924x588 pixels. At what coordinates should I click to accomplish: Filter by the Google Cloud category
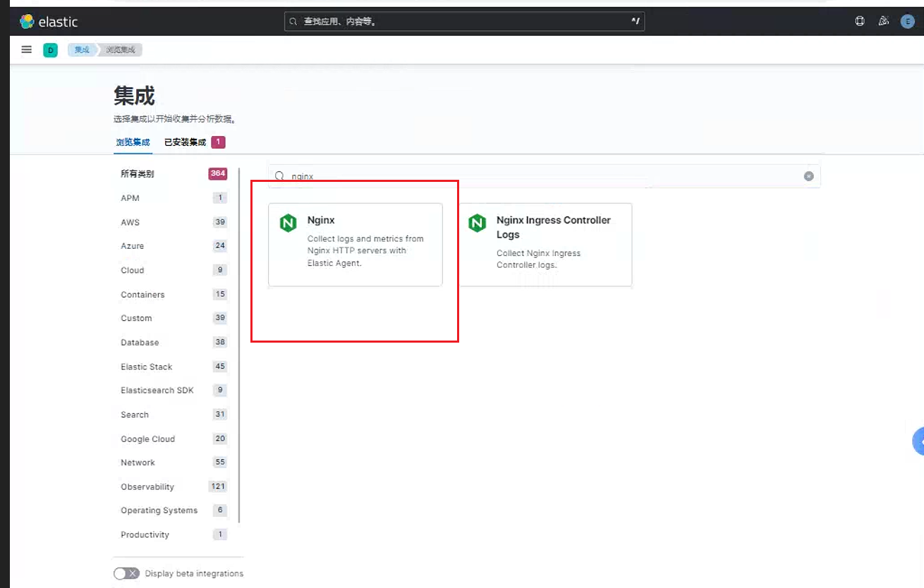(x=174, y=439)
